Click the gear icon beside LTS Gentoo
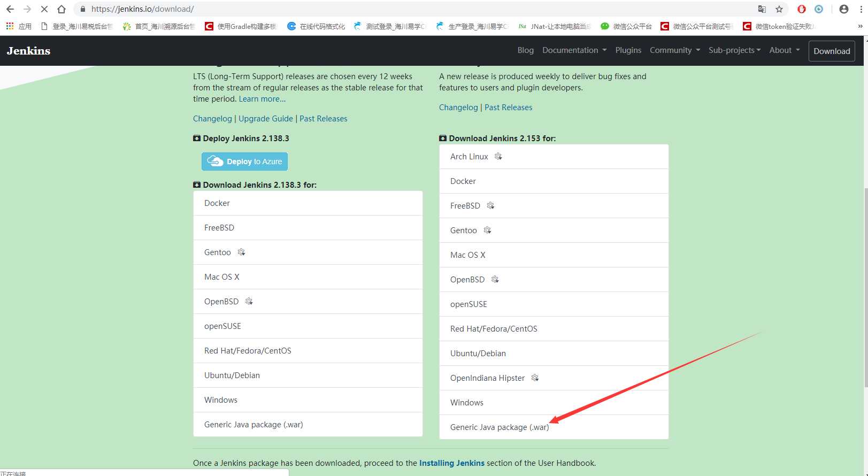 point(241,252)
